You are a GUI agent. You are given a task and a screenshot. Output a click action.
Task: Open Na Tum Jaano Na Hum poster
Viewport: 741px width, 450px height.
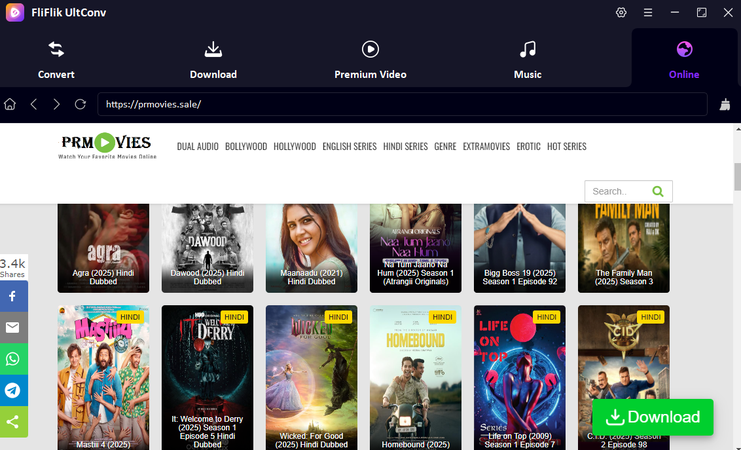[x=415, y=248]
